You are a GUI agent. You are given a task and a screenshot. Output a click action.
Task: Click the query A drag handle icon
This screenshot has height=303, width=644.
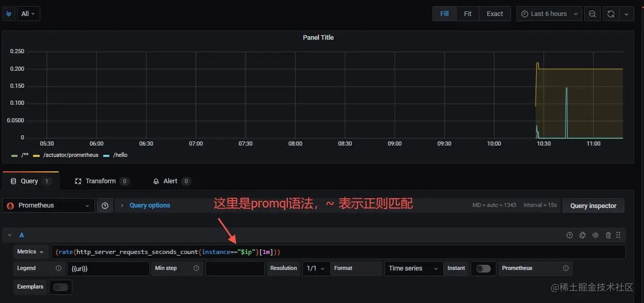pyautogui.click(x=618, y=235)
